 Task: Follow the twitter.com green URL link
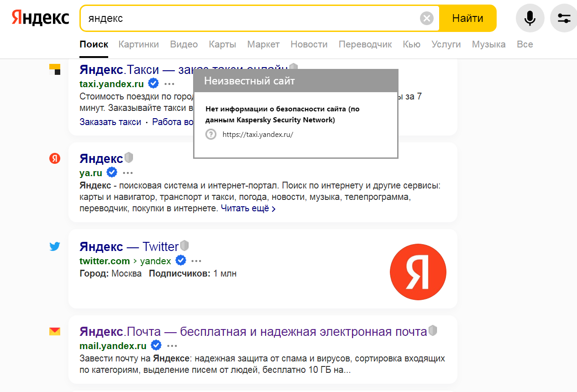coord(105,261)
